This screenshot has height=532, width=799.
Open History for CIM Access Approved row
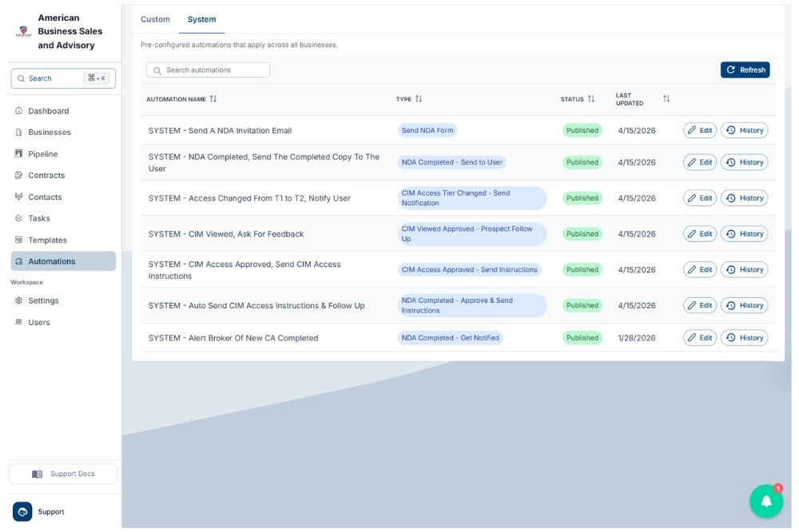(x=744, y=269)
